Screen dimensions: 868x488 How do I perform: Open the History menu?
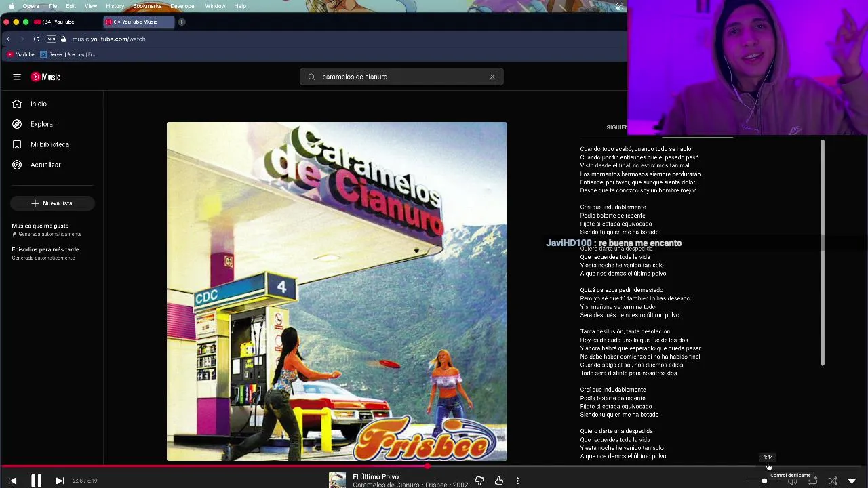pyautogui.click(x=115, y=6)
